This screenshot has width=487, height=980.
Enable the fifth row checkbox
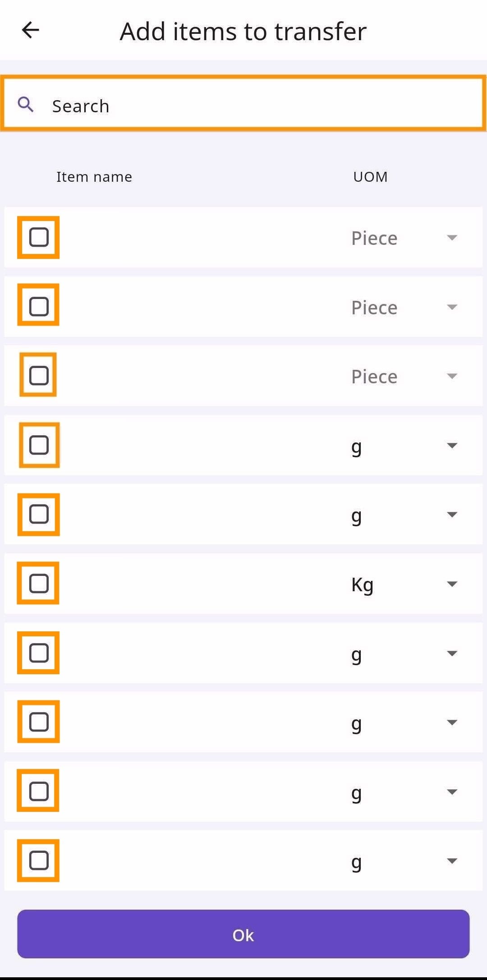tap(39, 514)
